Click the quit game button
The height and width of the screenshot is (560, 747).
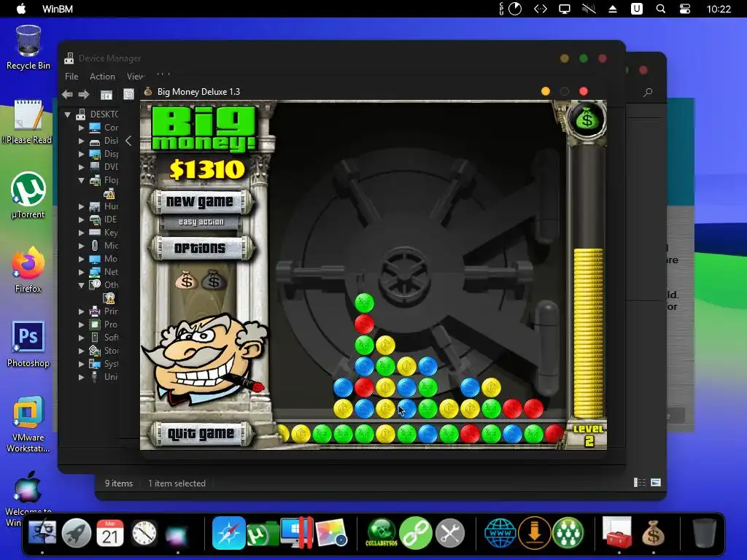pos(200,433)
